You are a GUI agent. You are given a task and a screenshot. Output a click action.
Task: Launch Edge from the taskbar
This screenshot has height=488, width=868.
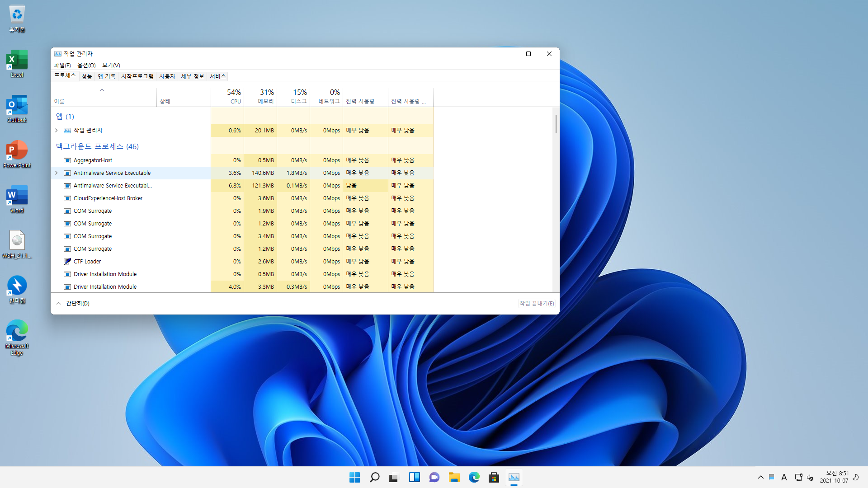point(474,477)
